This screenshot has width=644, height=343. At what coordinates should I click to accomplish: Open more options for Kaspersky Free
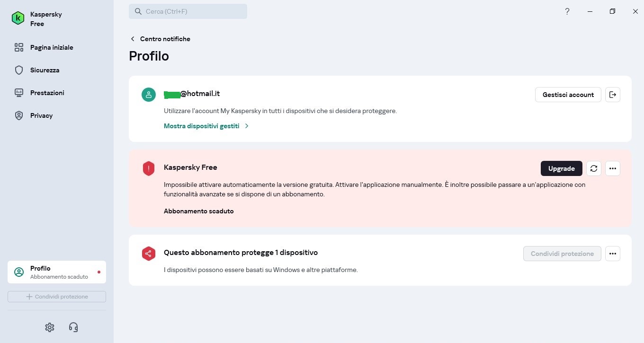point(613,168)
